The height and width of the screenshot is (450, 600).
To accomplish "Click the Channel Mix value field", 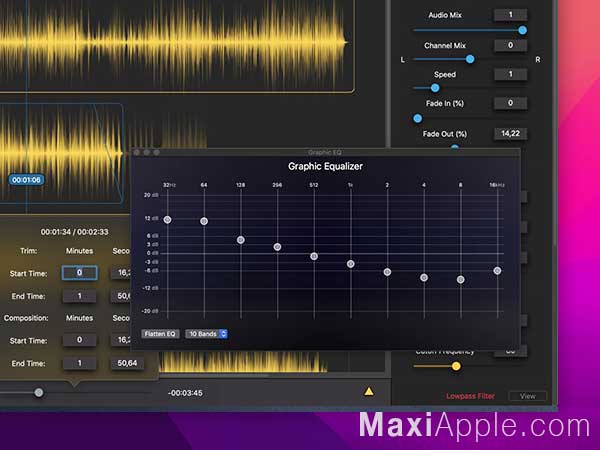I will point(510,45).
